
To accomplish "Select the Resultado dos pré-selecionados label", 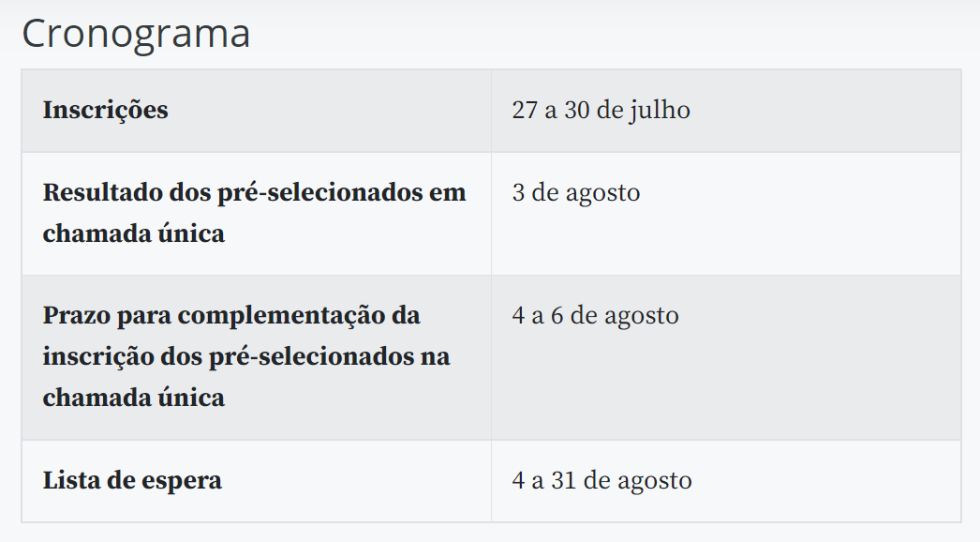I will pyautogui.click(x=255, y=213).
